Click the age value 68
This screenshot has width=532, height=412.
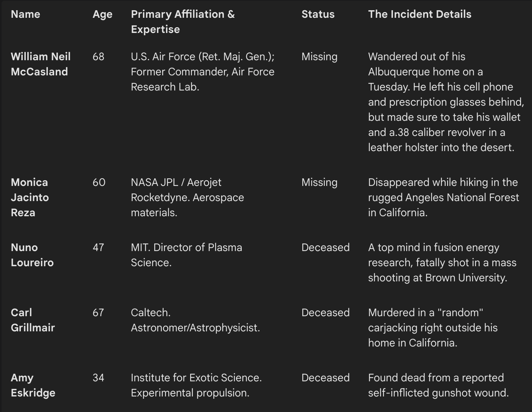click(x=98, y=57)
